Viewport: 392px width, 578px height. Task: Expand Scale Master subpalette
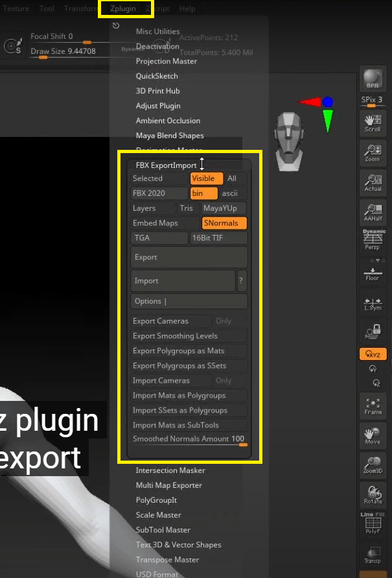pos(158,515)
